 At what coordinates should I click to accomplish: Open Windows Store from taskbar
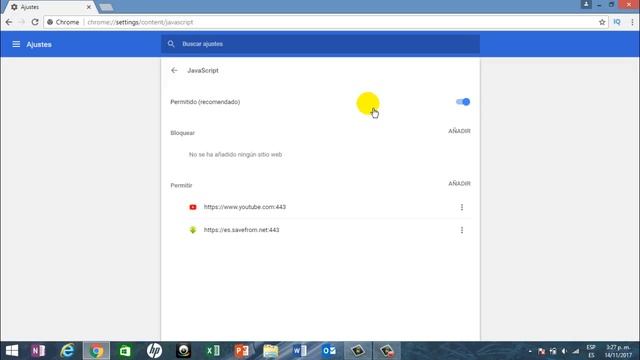click(125, 351)
